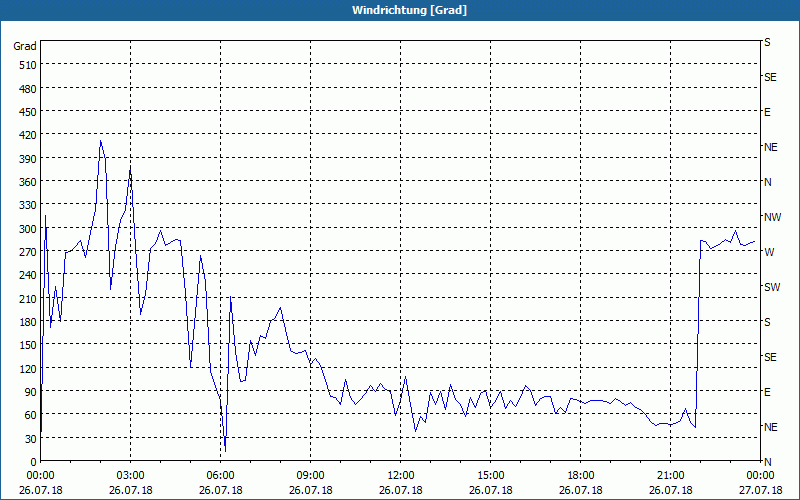
Task: Select the 60 degree axis label
Action: [31, 415]
